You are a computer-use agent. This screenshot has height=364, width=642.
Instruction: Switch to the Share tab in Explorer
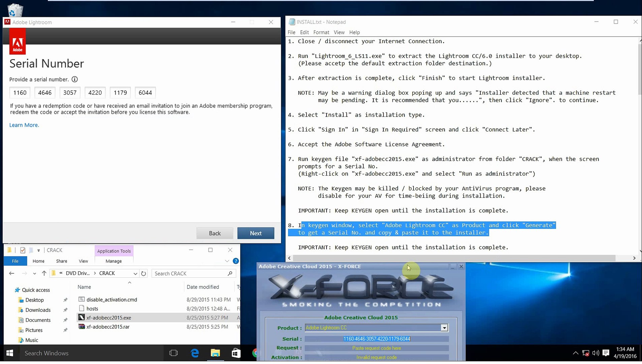[62, 261]
